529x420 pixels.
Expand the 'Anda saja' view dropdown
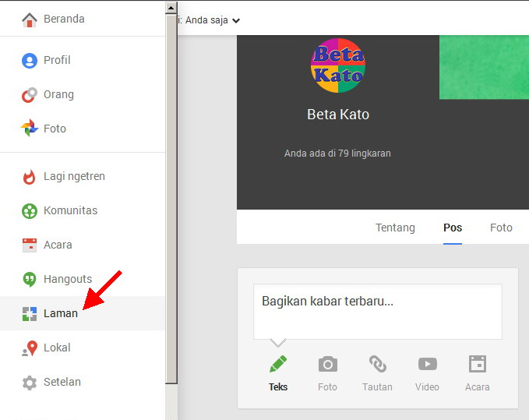pos(213,20)
